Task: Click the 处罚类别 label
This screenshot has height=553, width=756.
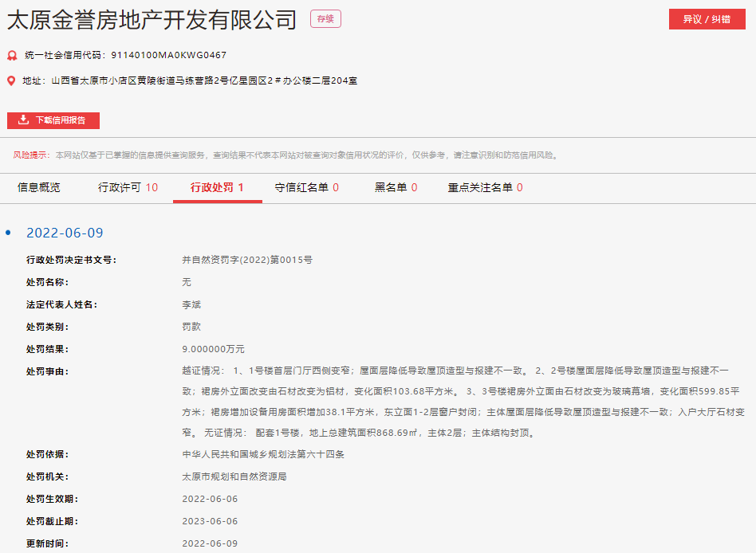Action: 47,327
